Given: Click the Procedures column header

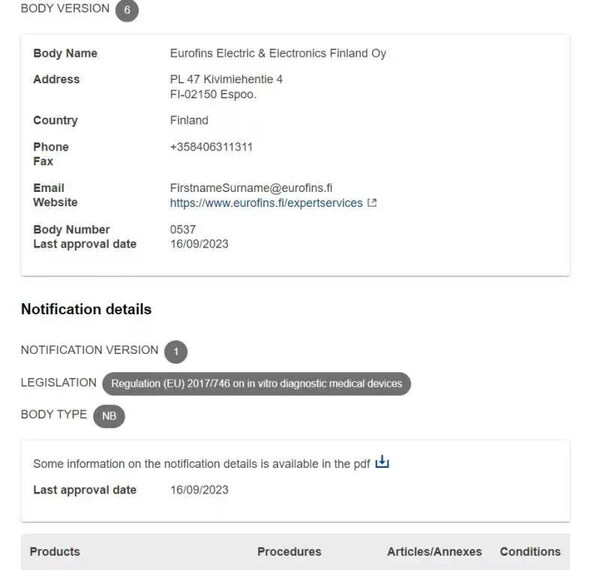Looking at the screenshot, I should [289, 552].
